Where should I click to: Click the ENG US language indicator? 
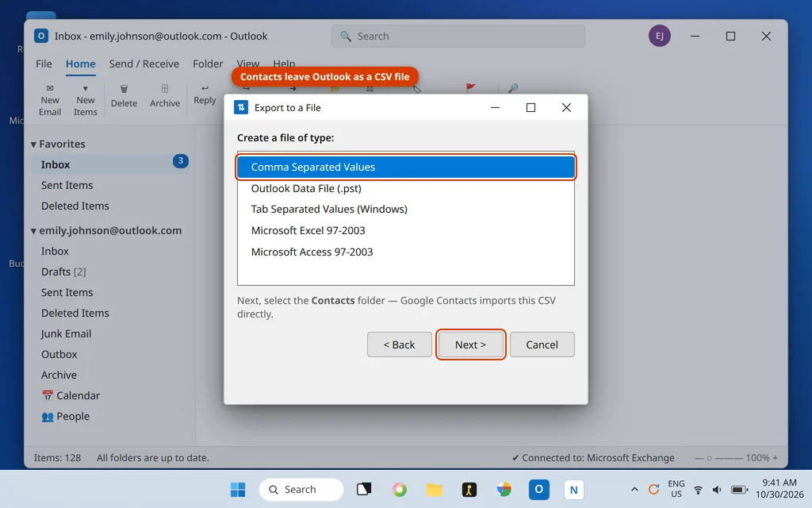[x=676, y=489]
